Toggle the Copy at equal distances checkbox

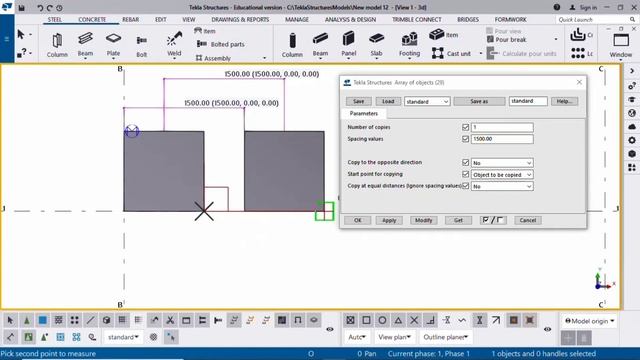pos(465,186)
